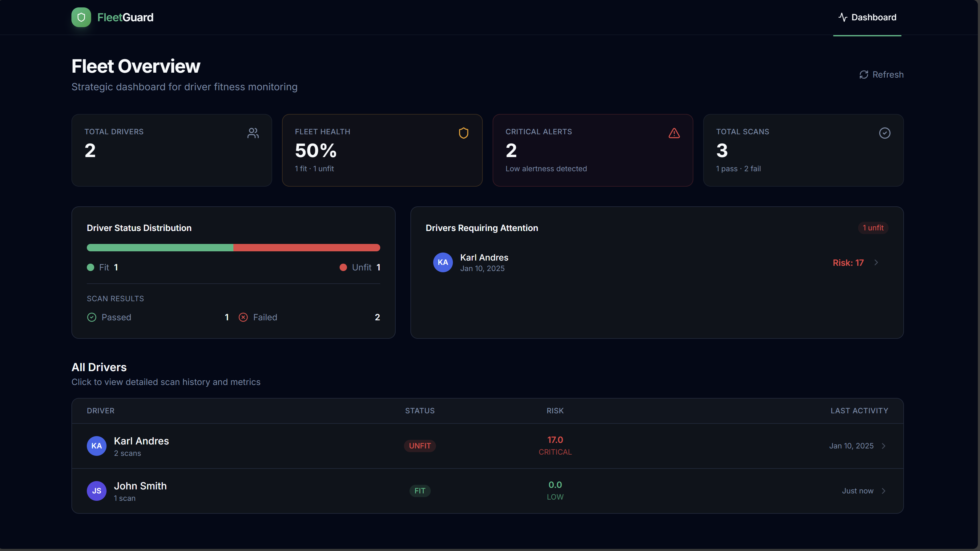The height and width of the screenshot is (551, 980).
Task: Click red unfit segment of distribution bar
Action: pyautogui.click(x=306, y=248)
